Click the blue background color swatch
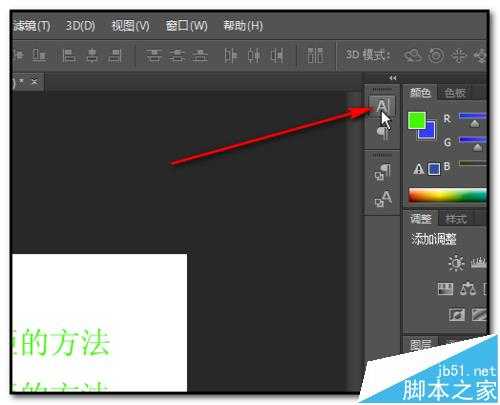The width and height of the screenshot is (500, 405). [429, 133]
